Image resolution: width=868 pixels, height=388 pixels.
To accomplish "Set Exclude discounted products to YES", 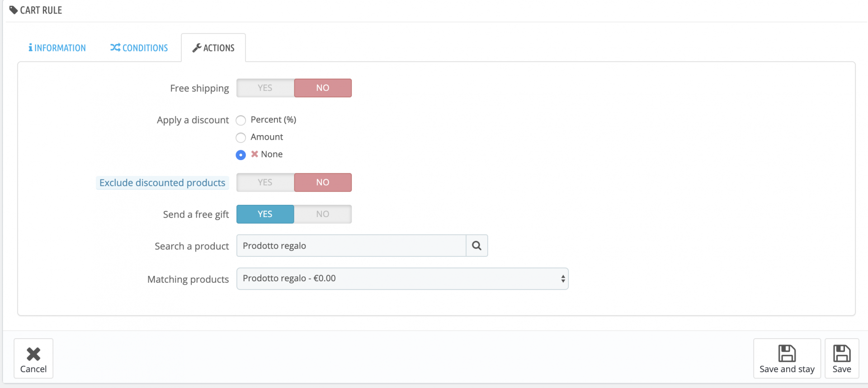I will (265, 183).
